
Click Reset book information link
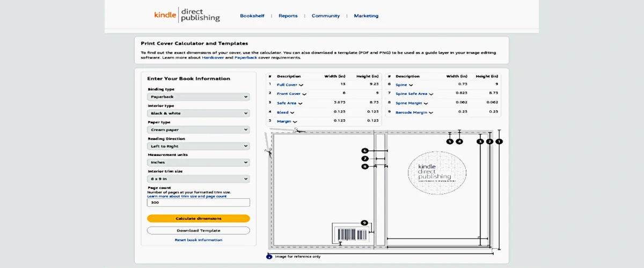click(199, 240)
